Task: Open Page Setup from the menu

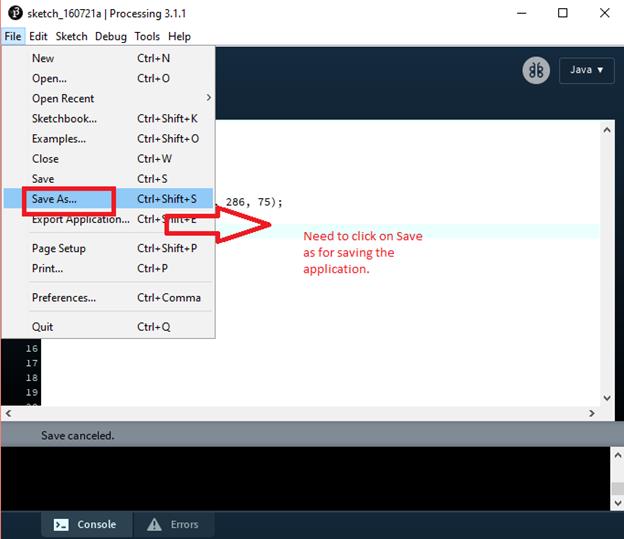Action: (x=108, y=248)
